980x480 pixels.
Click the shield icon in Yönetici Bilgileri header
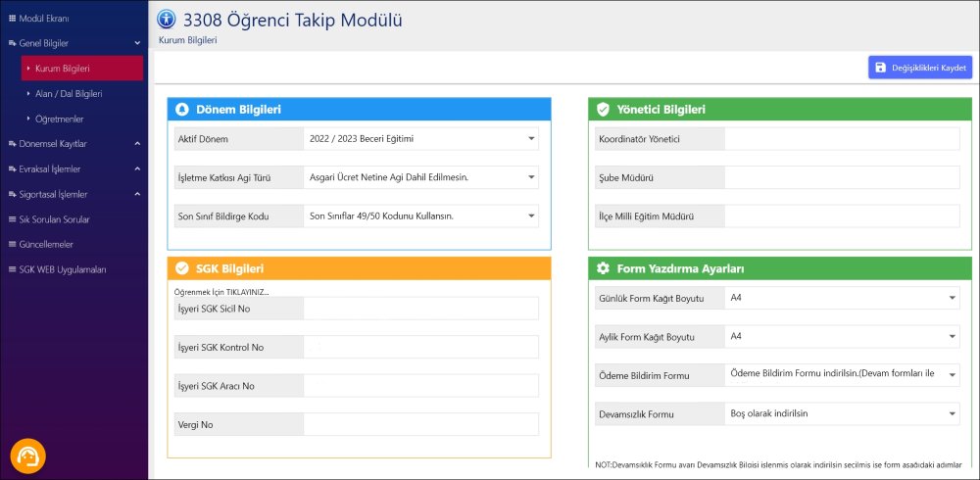(604, 110)
